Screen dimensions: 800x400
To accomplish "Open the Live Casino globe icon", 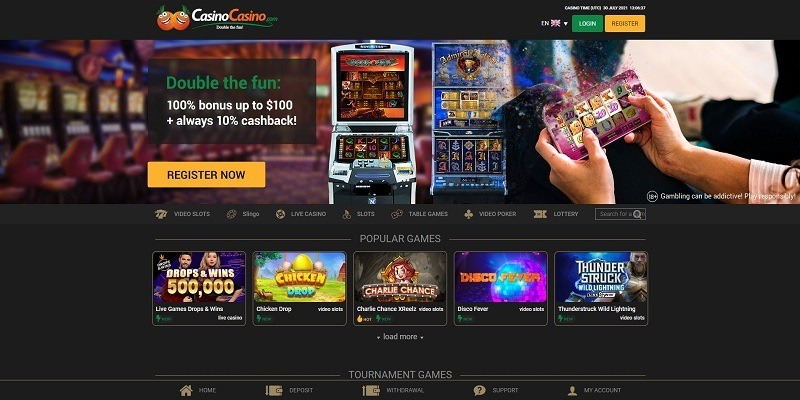I will (280, 214).
